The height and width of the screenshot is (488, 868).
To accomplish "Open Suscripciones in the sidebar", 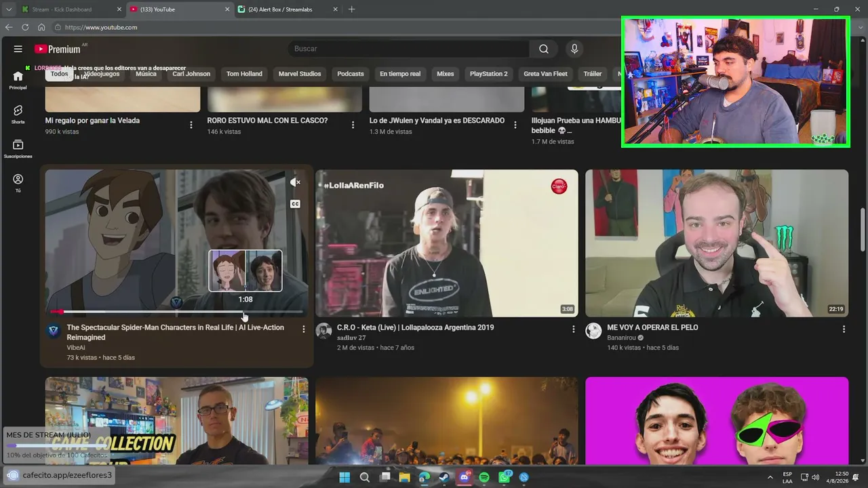I will [x=18, y=149].
